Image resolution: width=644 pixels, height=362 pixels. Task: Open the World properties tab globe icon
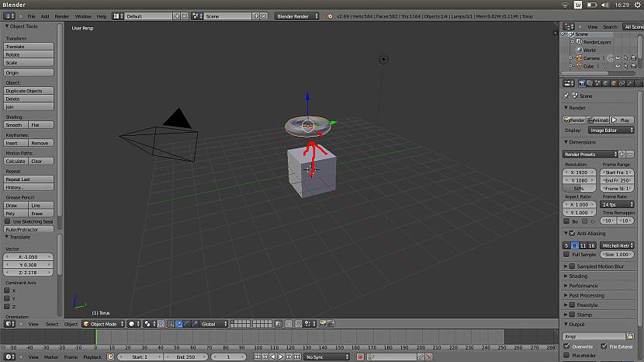point(605,83)
